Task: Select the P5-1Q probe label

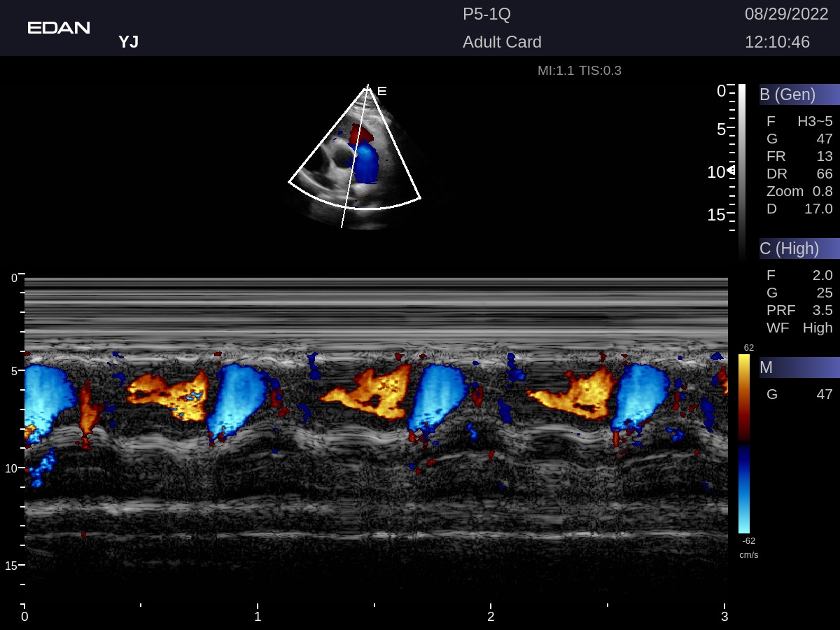Action: 486,14
